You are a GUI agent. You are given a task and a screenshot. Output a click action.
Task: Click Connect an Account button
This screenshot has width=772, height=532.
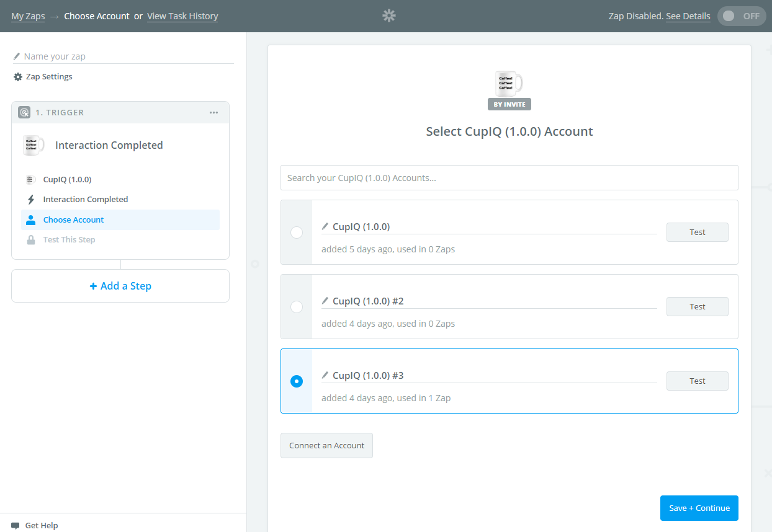[326, 445]
